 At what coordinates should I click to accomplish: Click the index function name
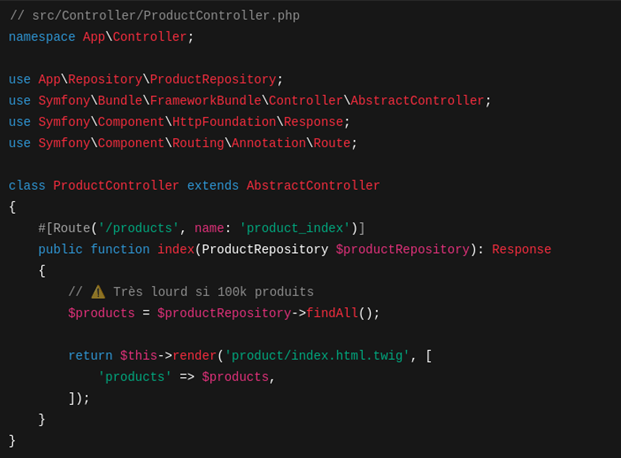[176, 249]
